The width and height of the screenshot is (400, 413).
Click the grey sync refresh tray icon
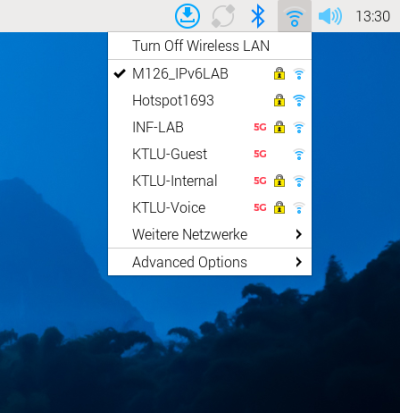click(223, 16)
